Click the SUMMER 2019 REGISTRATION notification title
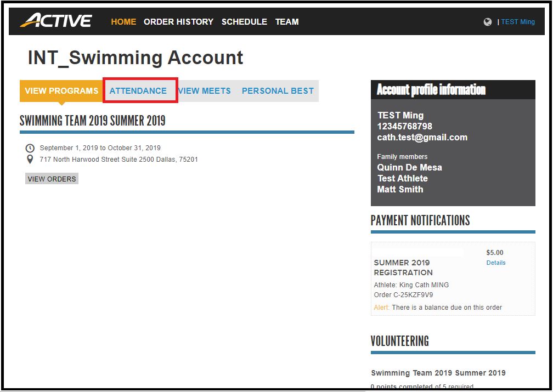This screenshot has height=392, width=553. pos(403,268)
